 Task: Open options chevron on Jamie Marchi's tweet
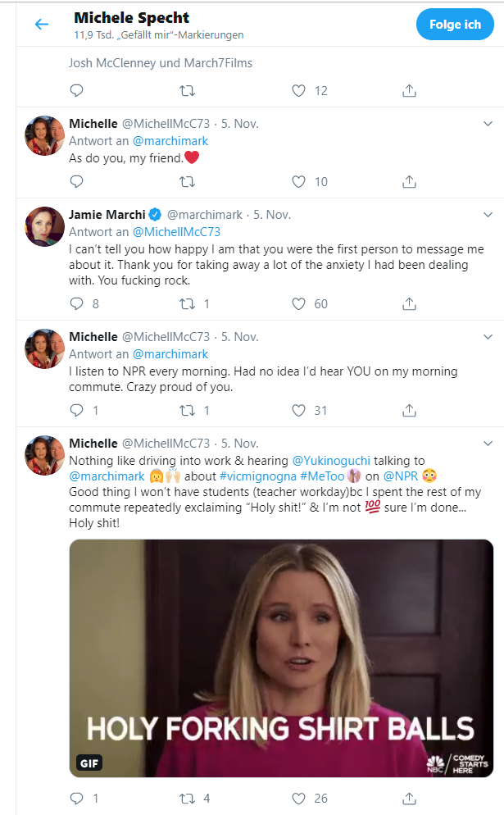pos(488,215)
